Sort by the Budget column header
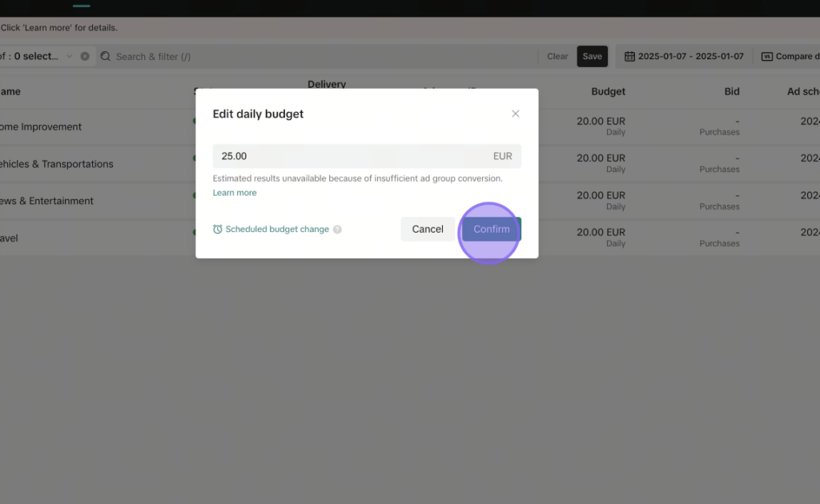The height and width of the screenshot is (504, 820). tap(608, 91)
